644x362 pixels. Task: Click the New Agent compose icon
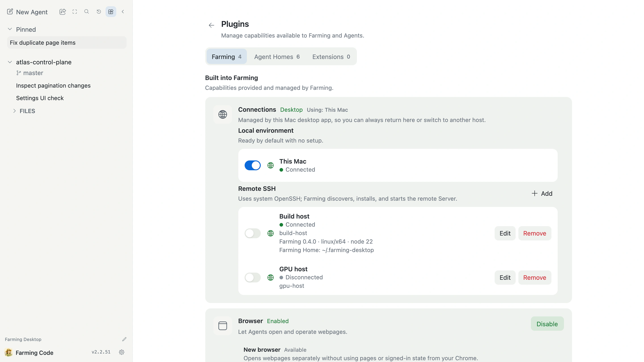[x=10, y=12]
